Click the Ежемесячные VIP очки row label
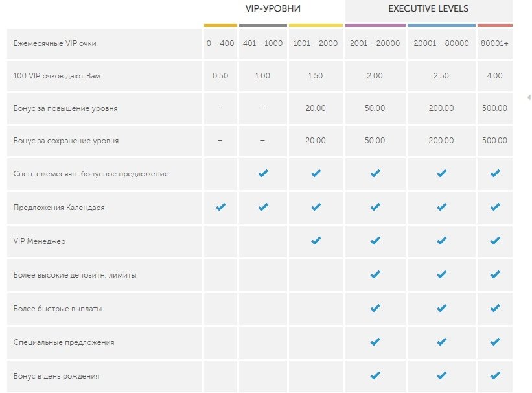The height and width of the screenshot is (393, 532). click(55, 43)
